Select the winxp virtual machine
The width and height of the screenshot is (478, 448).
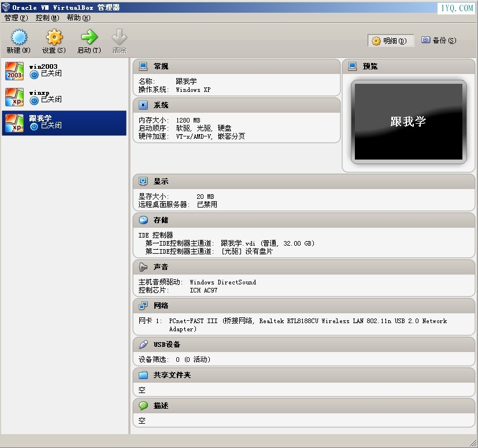click(x=64, y=97)
